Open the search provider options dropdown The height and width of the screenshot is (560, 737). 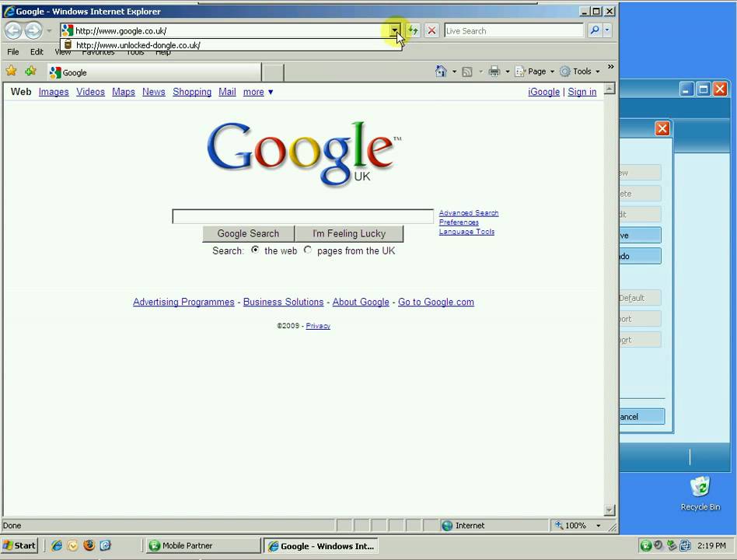607,30
